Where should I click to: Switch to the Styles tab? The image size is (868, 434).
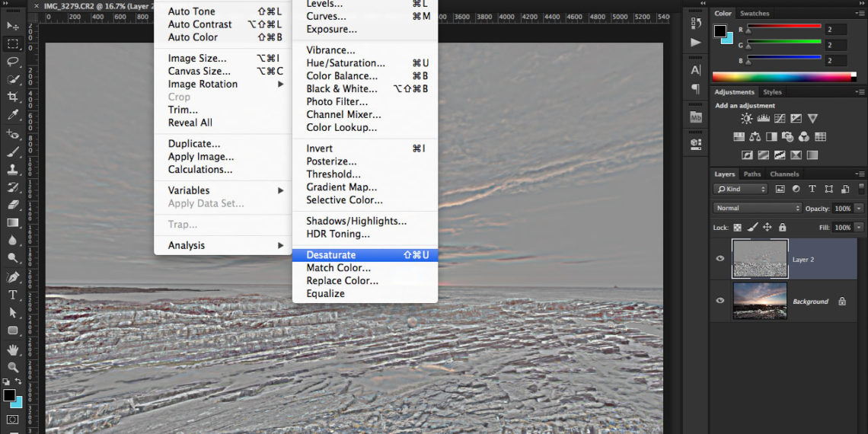coord(772,92)
